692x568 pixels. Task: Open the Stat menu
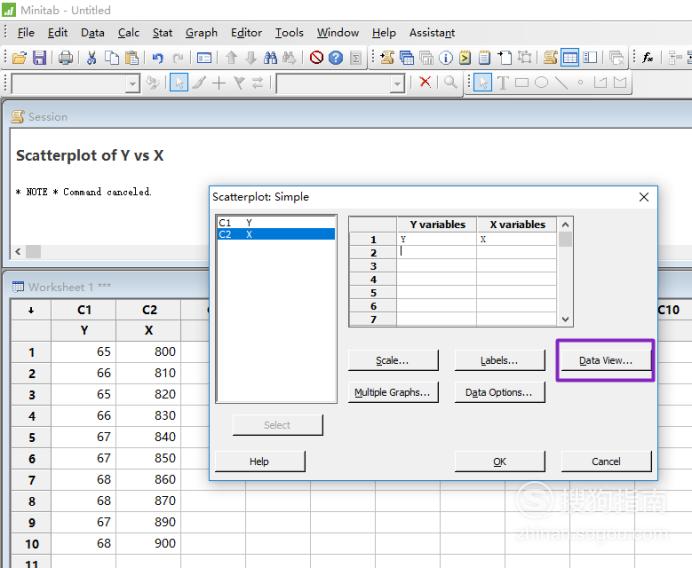pos(162,33)
